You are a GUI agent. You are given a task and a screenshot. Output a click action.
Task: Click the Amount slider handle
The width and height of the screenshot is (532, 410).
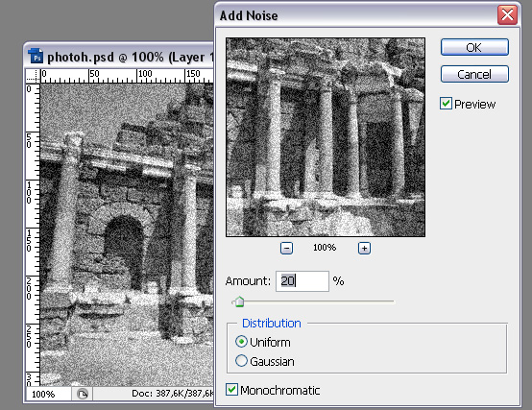pyautogui.click(x=239, y=301)
